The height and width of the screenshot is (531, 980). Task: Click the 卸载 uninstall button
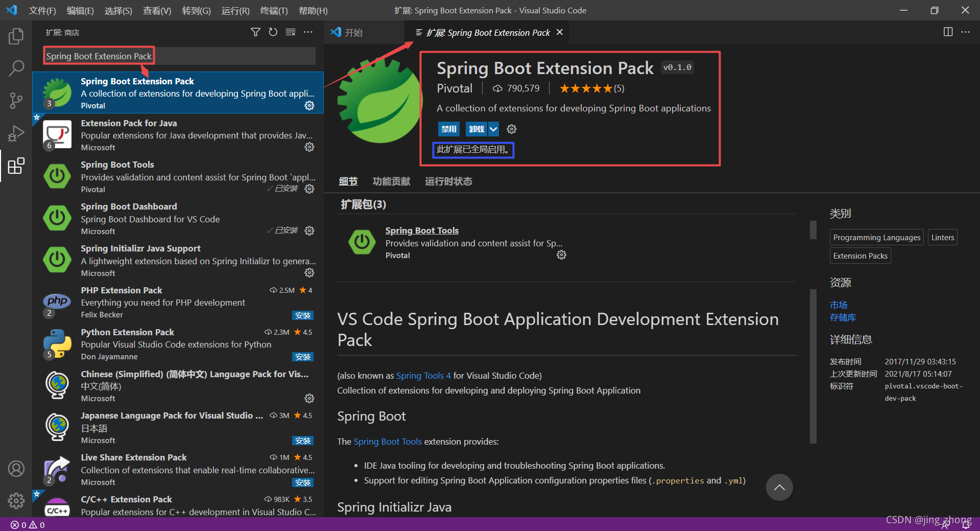point(476,129)
